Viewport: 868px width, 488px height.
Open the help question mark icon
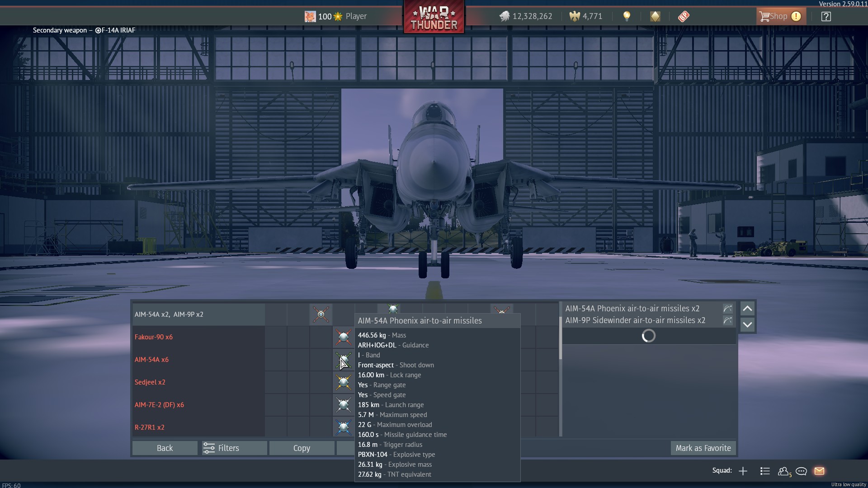[826, 16]
